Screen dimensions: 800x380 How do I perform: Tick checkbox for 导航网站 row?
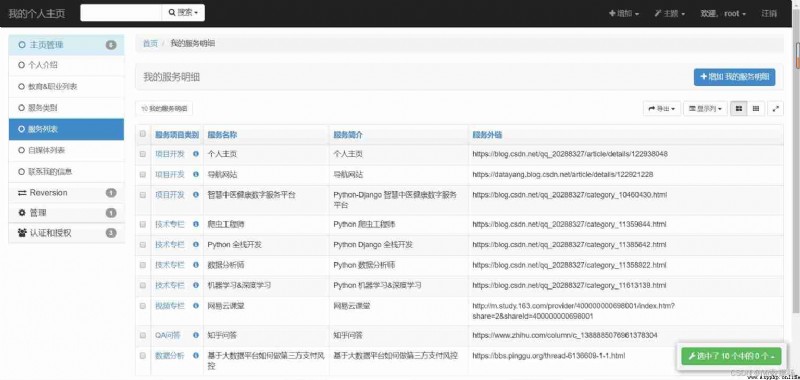click(x=143, y=174)
